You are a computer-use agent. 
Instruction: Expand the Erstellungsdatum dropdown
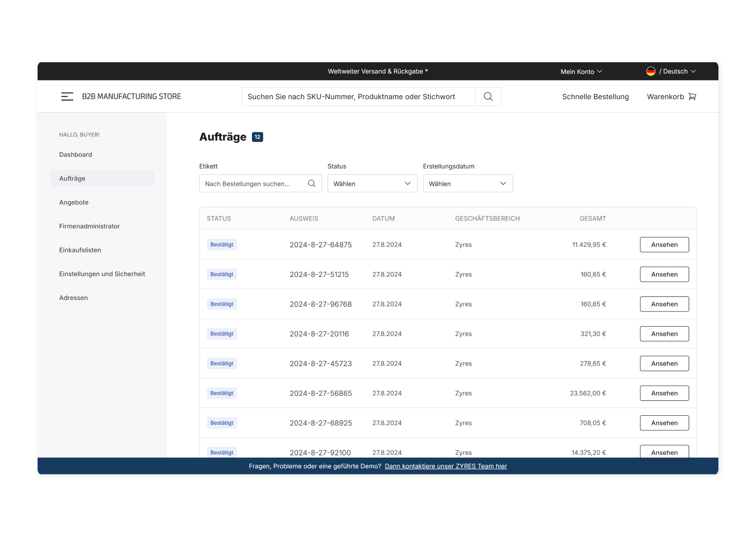[467, 184]
